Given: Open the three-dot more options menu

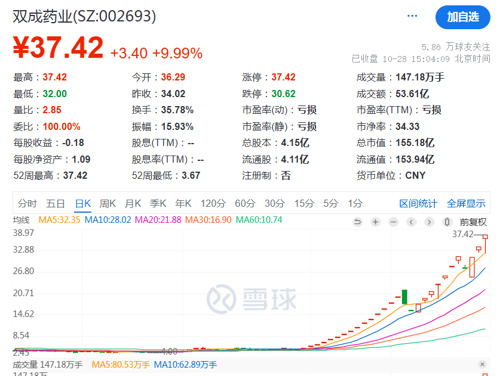Looking at the screenshot, I should click(x=412, y=16).
